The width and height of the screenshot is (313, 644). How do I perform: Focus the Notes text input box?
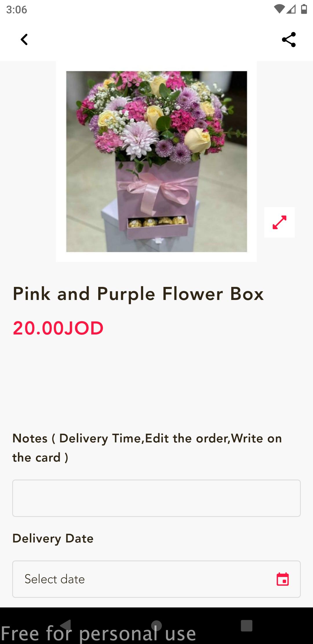[156, 498]
